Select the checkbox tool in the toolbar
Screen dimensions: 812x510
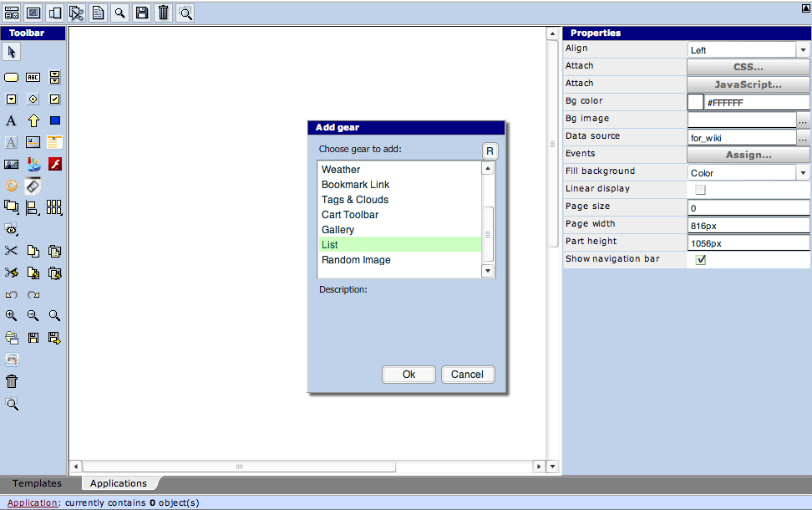55,99
